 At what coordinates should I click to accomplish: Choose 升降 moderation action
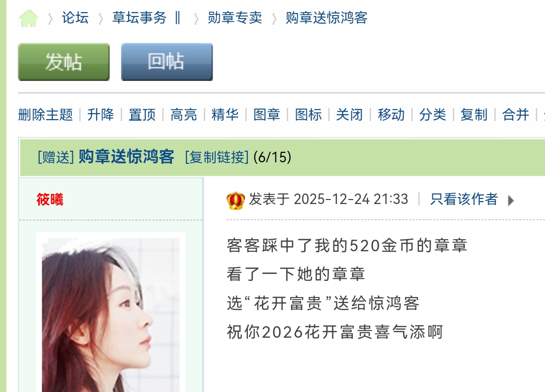click(101, 115)
